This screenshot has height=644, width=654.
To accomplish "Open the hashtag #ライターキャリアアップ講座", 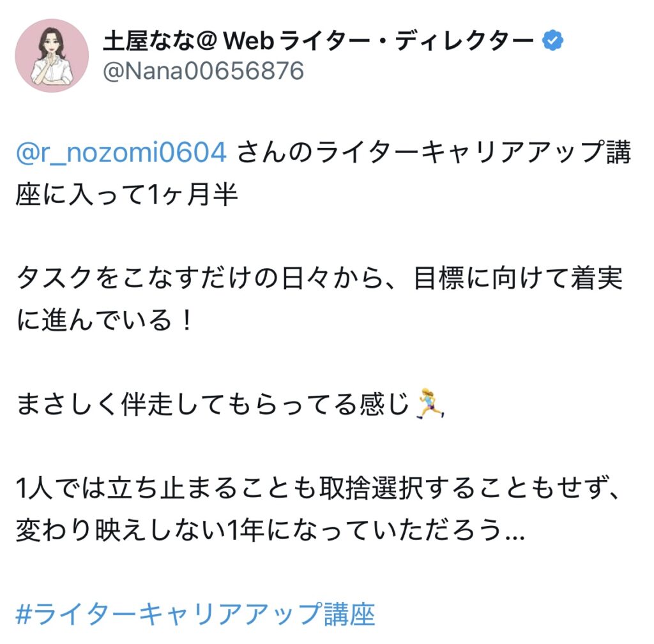I will coord(195,614).
